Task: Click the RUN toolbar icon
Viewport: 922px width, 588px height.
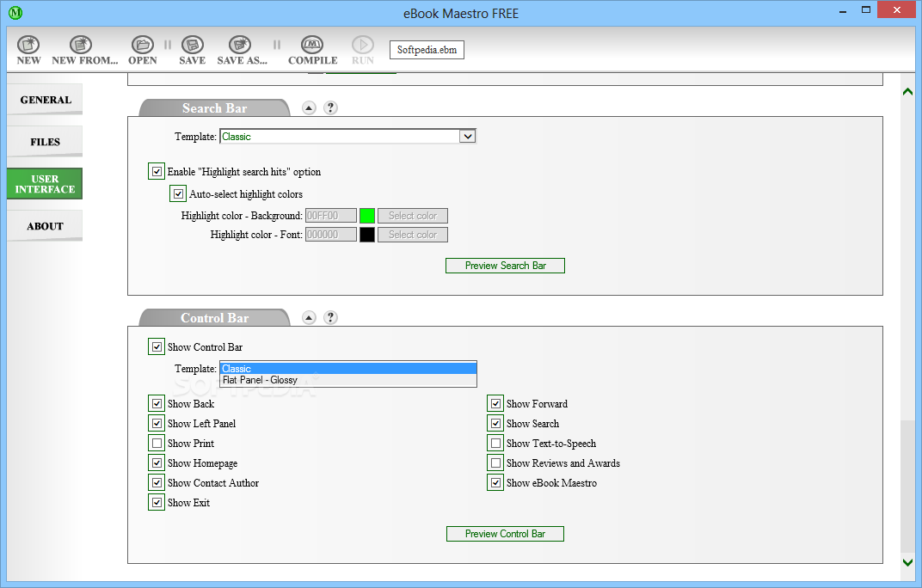Action: click(363, 49)
